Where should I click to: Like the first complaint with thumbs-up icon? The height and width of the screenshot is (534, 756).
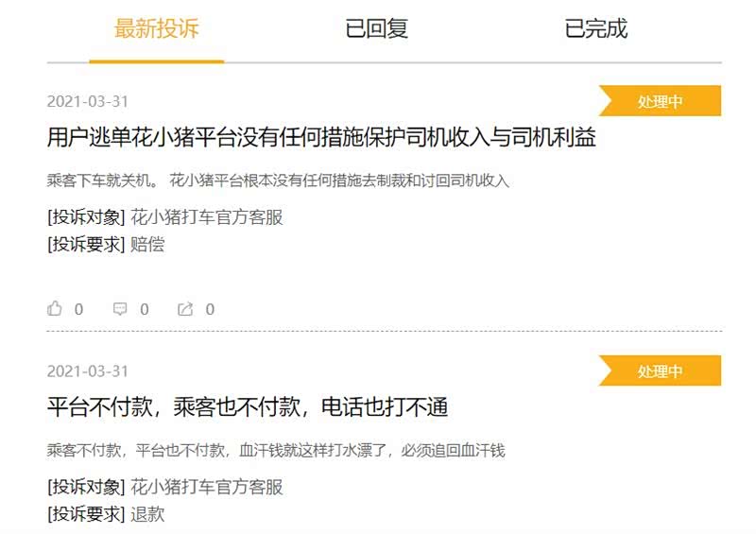(55, 309)
